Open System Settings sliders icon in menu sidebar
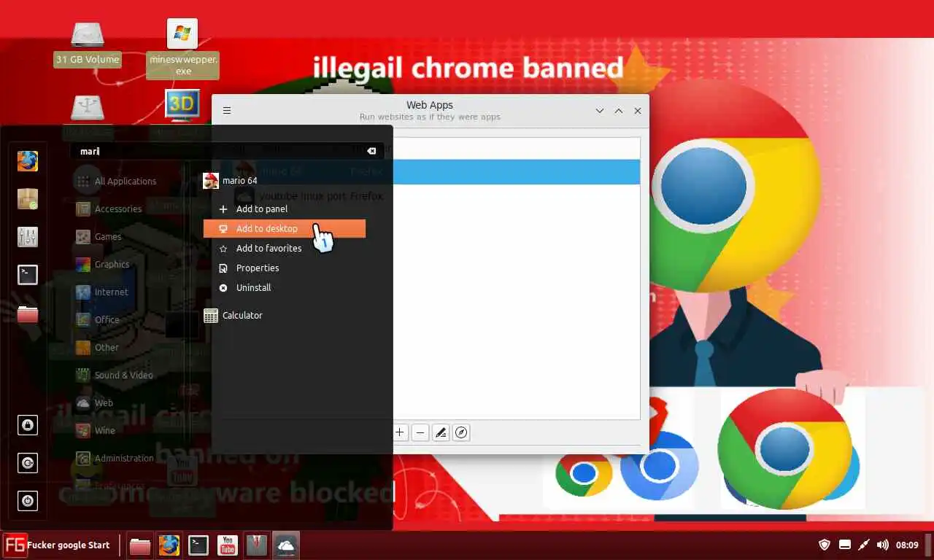This screenshot has width=934, height=560. coord(28,236)
